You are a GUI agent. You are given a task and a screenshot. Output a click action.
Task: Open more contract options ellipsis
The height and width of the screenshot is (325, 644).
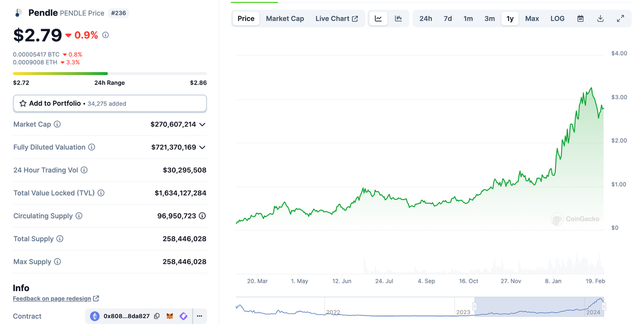[199, 316]
